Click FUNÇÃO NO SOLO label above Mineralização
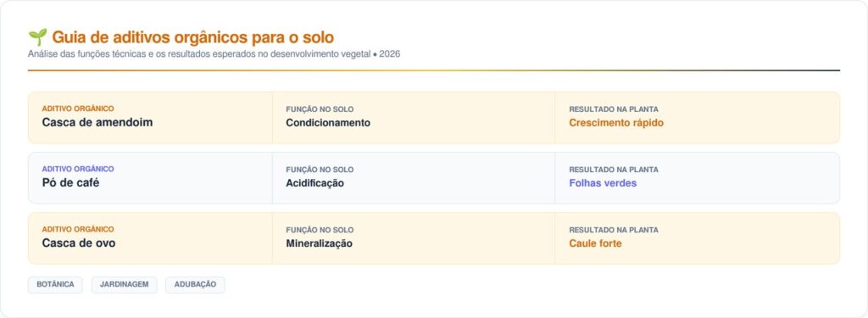Viewport: 868px width, 318px height. (x=320, y=230)
